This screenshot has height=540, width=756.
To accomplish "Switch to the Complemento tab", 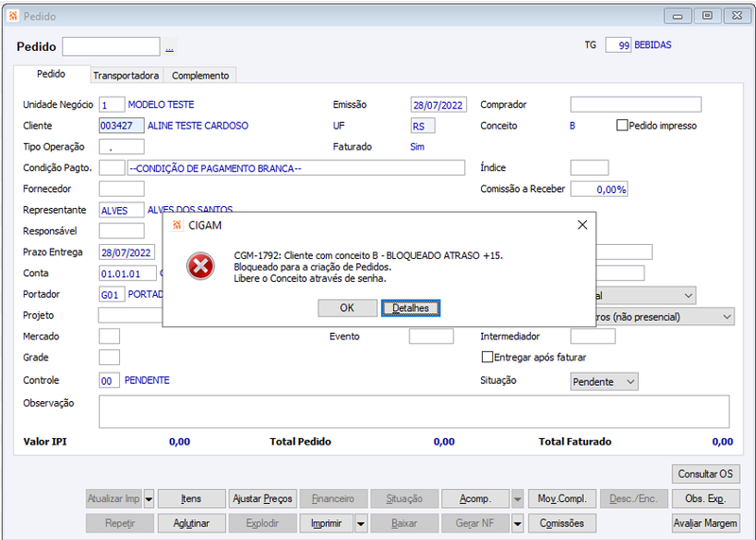I will [200, 76].
